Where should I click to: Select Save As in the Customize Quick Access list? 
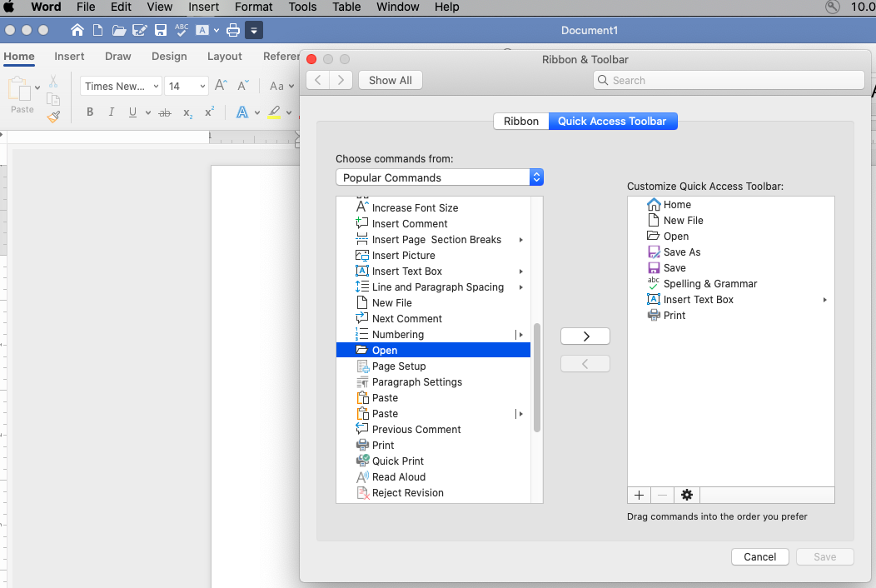coord(731,252)
